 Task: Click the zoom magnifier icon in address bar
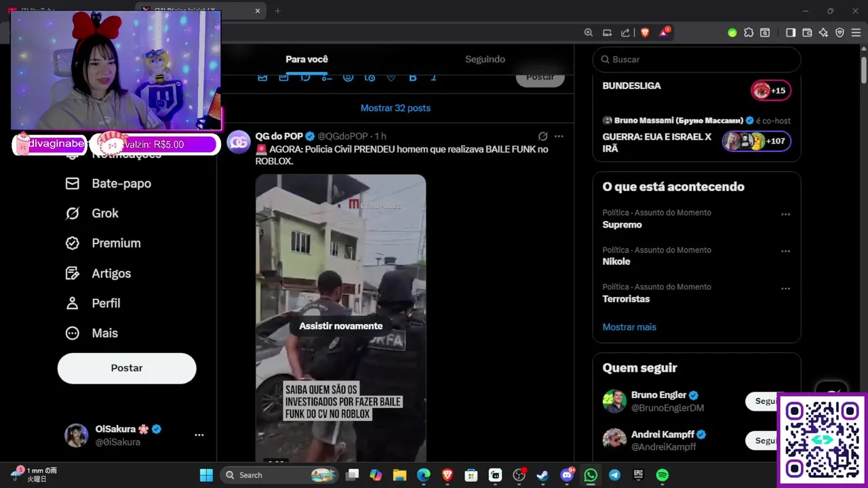coord(589,33)
